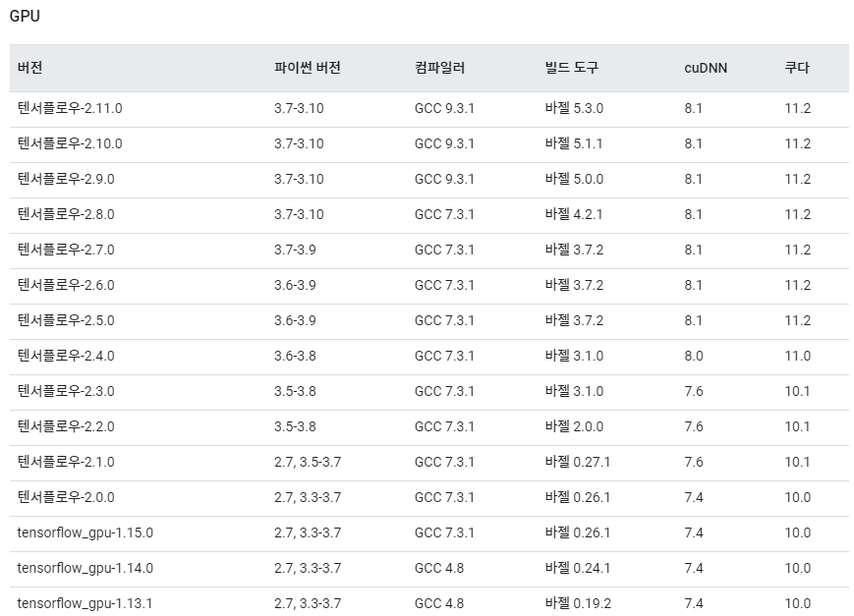Image resolution: width=854 pixels, height=616 pixels.
Task: Click the 텐서플로우-2.0.0 version cell
Action: point(66,497)
